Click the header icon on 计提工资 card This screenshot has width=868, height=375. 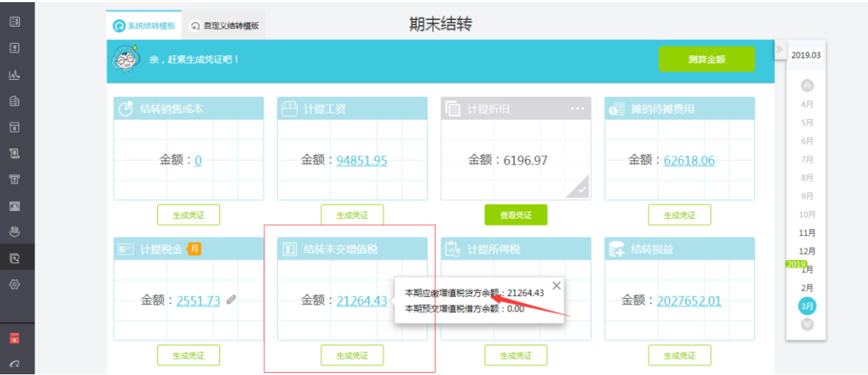(289, 109)
